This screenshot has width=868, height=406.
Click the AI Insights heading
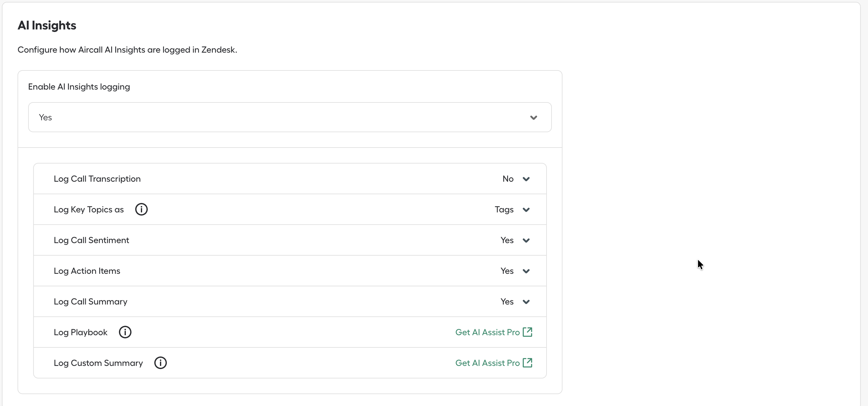click(47, 26)
